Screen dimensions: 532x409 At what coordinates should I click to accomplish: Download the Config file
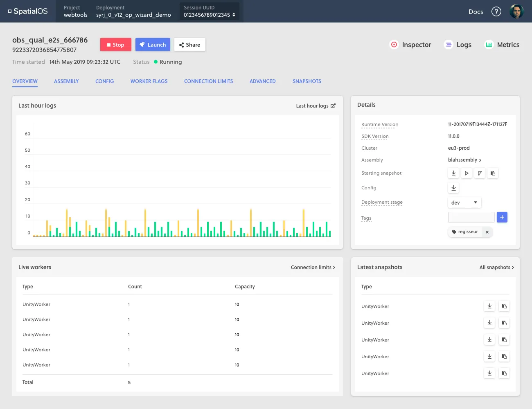(453, 188)
